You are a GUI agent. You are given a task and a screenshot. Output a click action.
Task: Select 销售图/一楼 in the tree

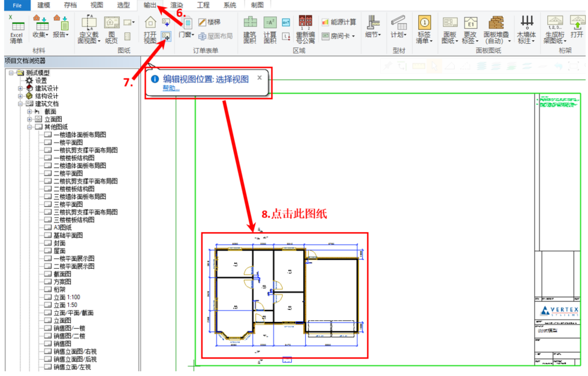coord(69,329)
